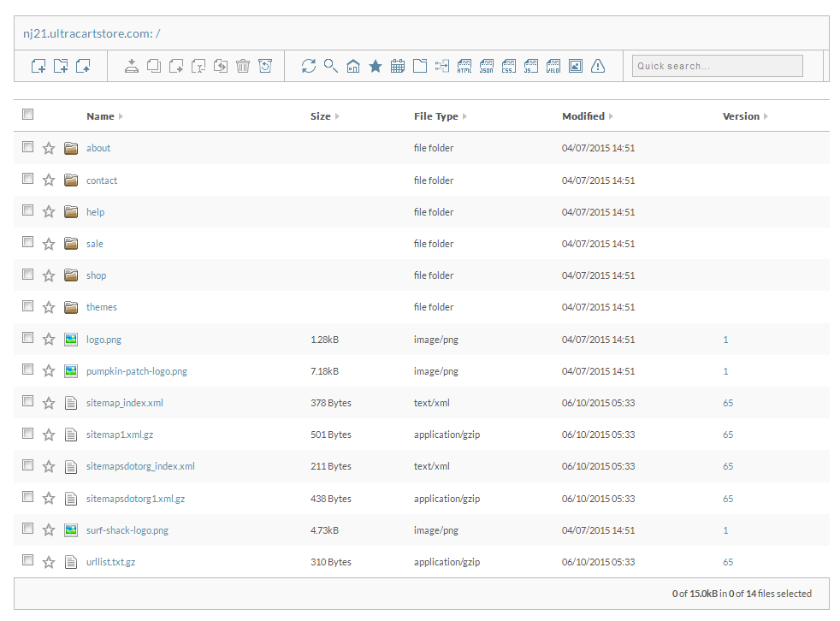Click the calendar icon in toolbar
The width and height of the screenshot is (840, 621).
[x=398, y=66]
